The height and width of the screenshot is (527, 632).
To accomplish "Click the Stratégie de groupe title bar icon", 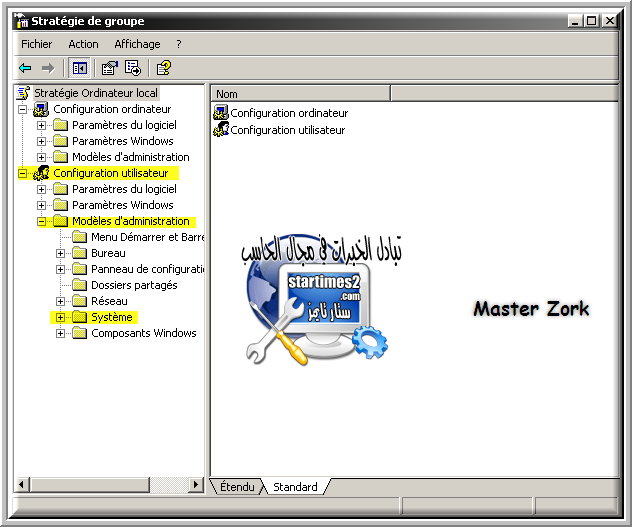I will click(x=21, y=21).
